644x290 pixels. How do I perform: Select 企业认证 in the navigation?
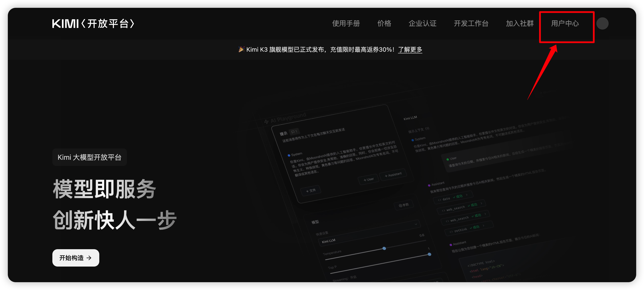[x=422, y=23]
